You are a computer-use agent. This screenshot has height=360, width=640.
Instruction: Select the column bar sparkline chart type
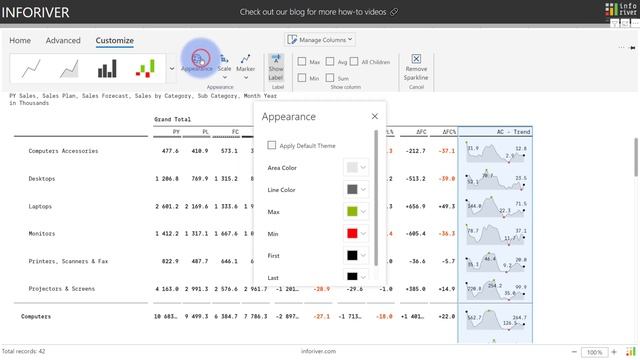[107, 69]
